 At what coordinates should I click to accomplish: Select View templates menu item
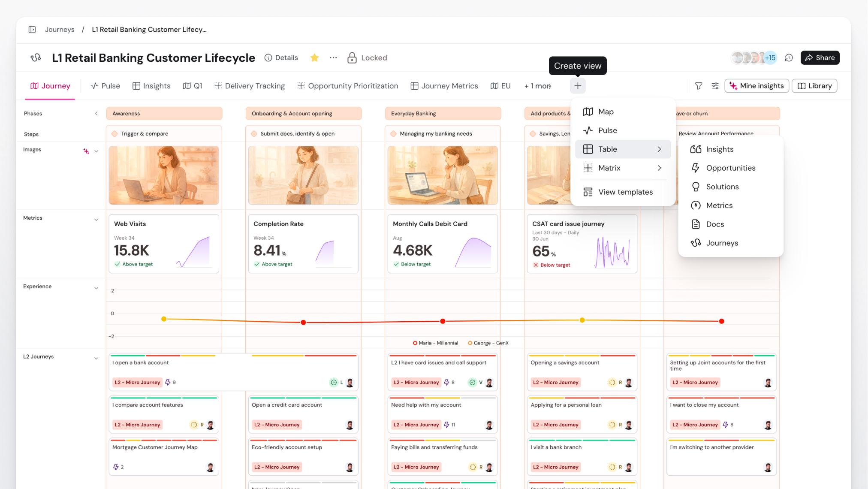click(x=623, y=192)
